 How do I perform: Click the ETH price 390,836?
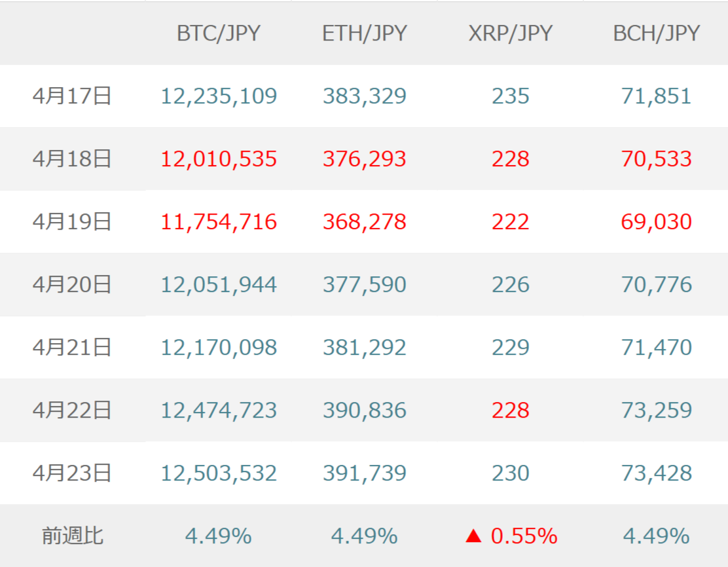(365, 411)
